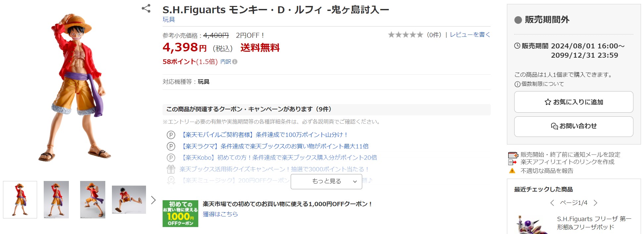
Task: Click the share icon above product image
Action: pyautogui.click(x=146, y=8)
